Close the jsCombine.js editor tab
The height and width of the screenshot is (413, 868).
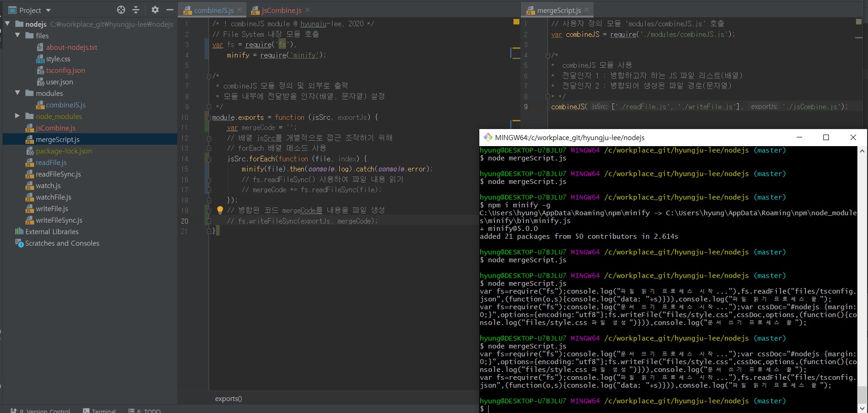pyautogui.click(x=308, y=10)
